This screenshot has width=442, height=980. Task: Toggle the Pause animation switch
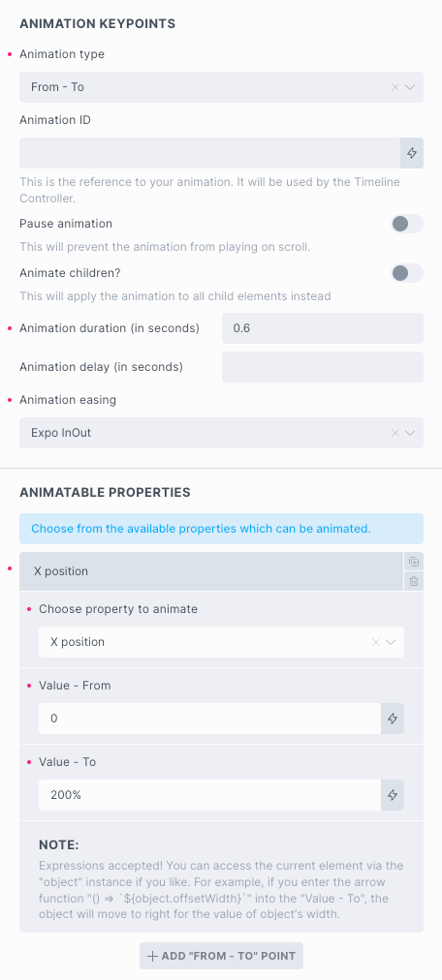pyautogui.click(x=407, y=224)
